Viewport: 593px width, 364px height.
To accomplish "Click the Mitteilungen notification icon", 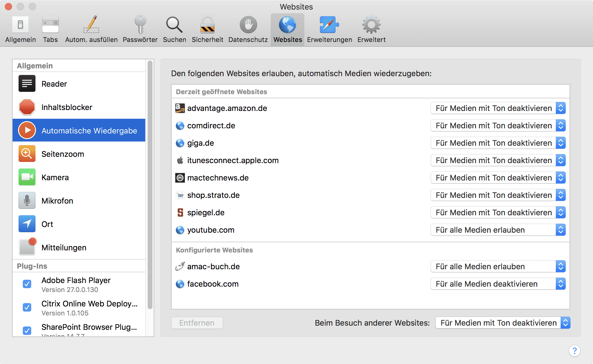I will pos(27,246).
